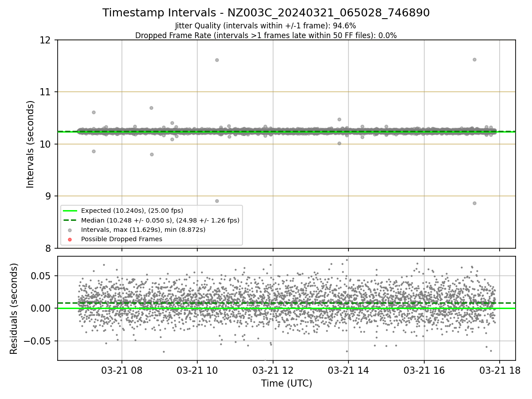Click the 'Possible Dropped Frames' legend entry
532x399 pixels.
pos(121,239)
